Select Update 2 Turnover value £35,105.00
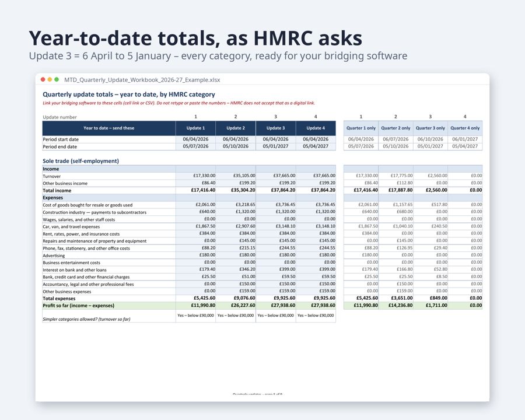The image size is (525, 420). tap(236, 176)
